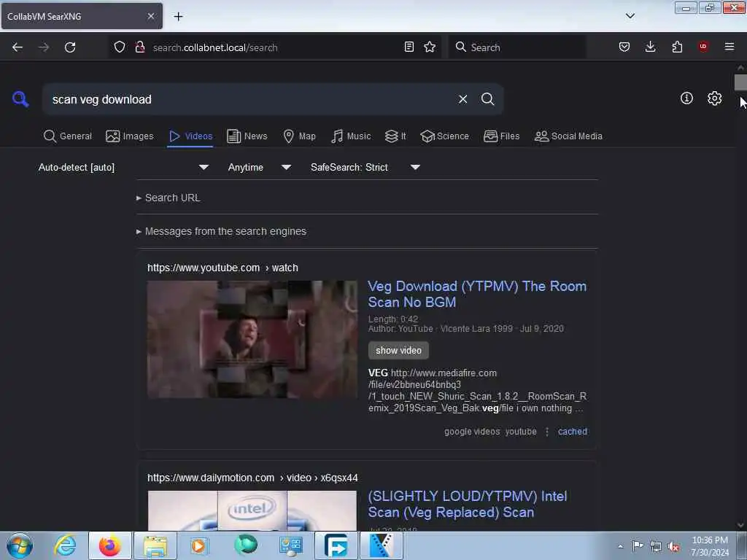Open the Auto-detect language dropdown
The image size is (747, 560).
123,167
